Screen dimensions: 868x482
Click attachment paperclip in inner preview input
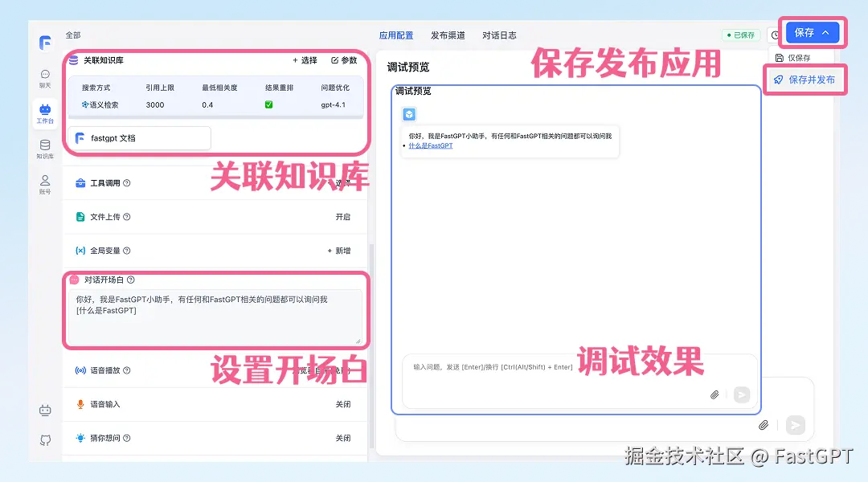point(714,394)
